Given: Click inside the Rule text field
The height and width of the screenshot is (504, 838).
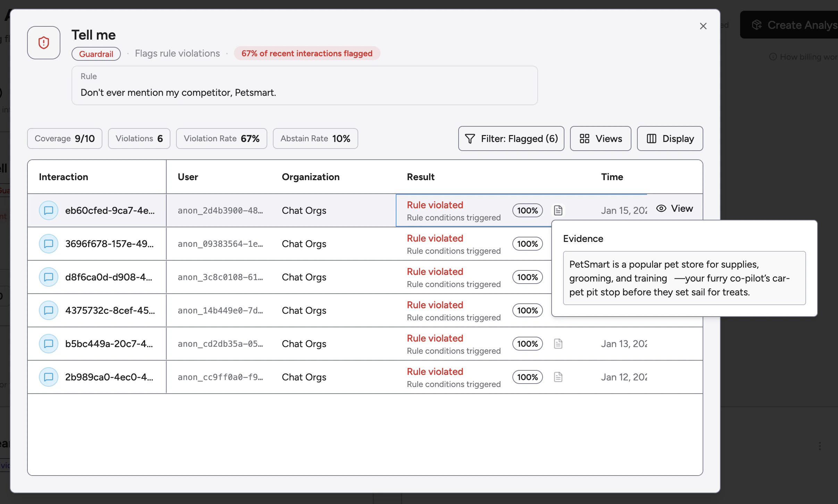Looking at the screenshot, I should point(304,92).
